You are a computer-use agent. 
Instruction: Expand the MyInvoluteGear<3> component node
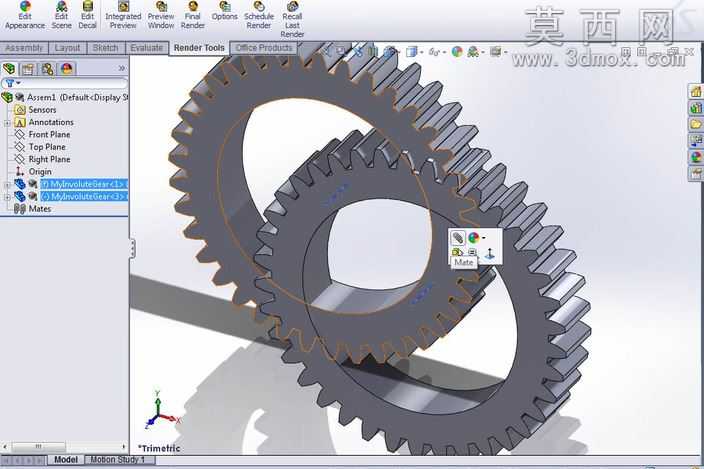(7, 197)
